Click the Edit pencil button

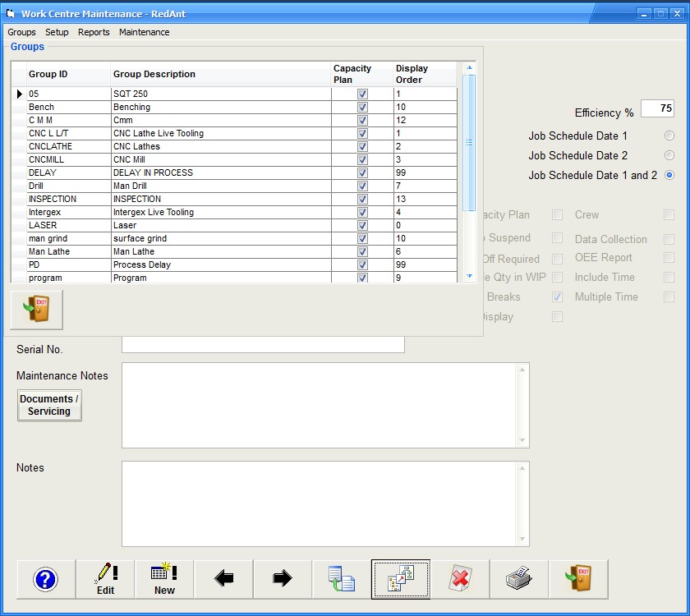coord(105,579)
